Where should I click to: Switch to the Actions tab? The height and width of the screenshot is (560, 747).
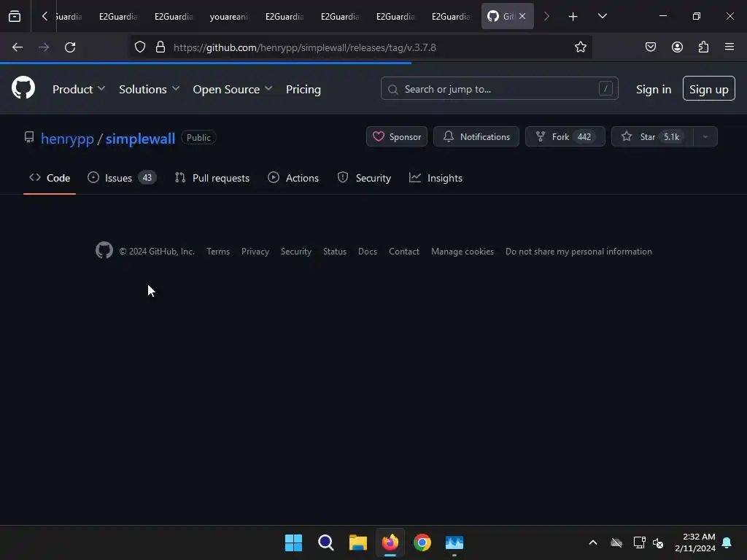coord(293,178)
